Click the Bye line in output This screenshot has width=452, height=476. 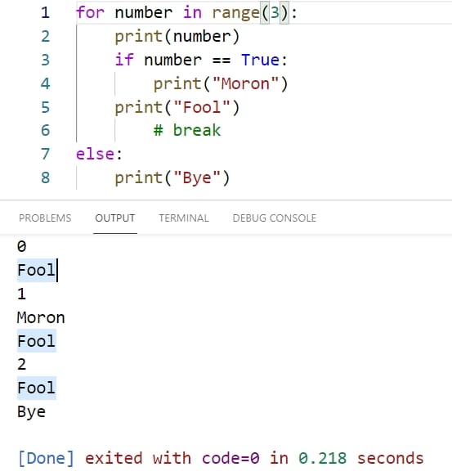31,412
